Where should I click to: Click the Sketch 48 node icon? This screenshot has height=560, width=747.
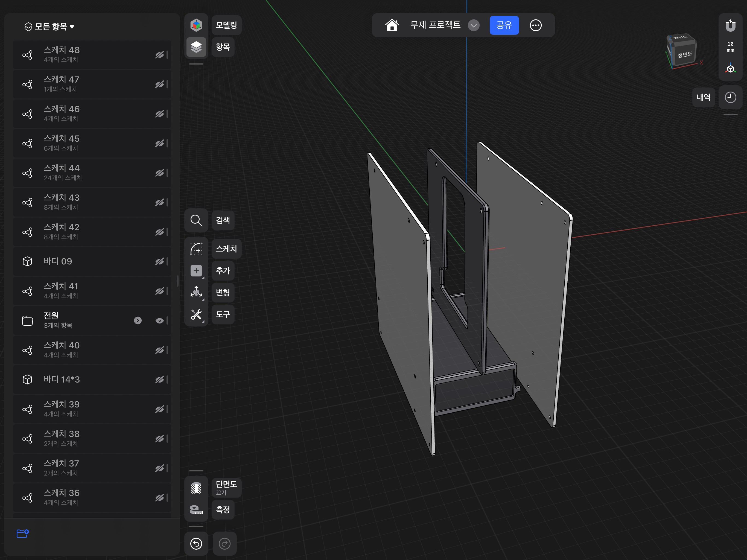click(x=27, y=55)
